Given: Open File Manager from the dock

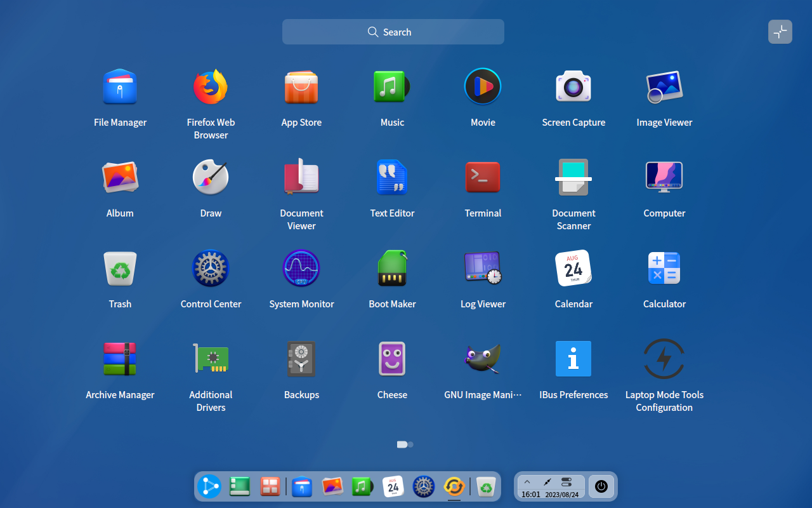Looking at the screenshot, I should pyautogui.click(x=302, y=486).
